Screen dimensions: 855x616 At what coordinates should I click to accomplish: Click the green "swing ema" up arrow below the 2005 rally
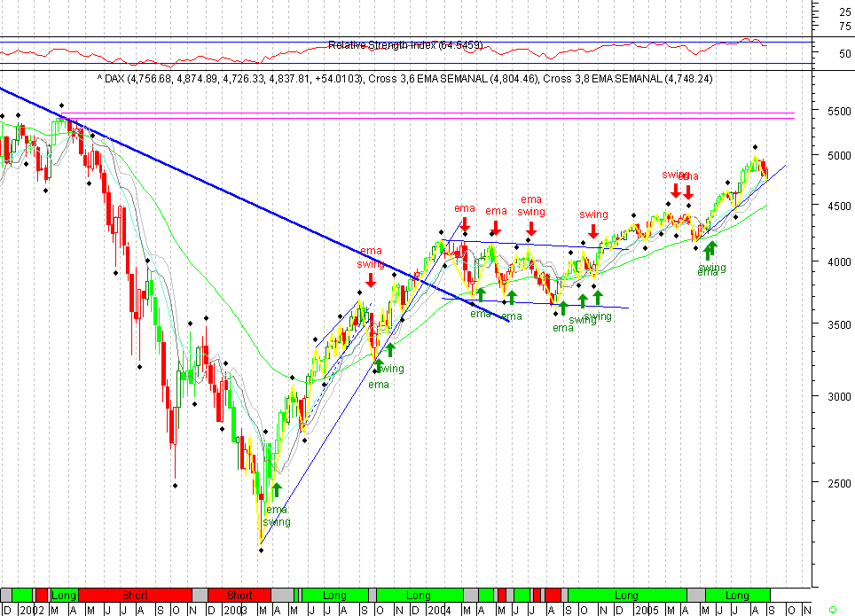click(x=710, y=249)
